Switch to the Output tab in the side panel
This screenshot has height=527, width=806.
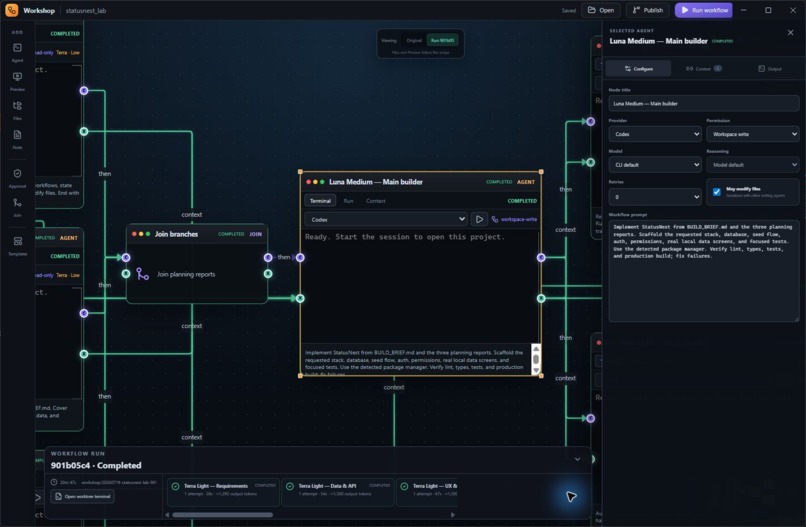click(770, 68)
